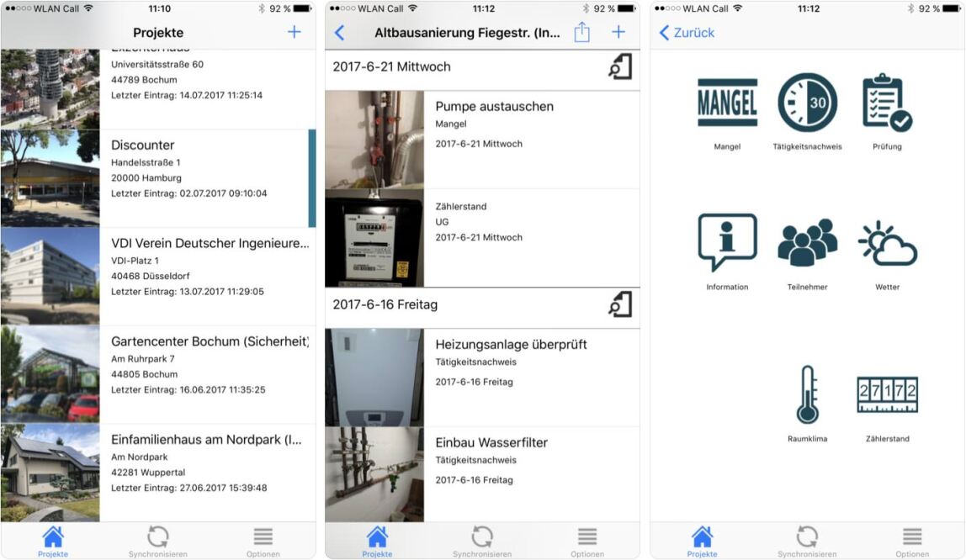This screenshot has width=966, height=560.
Task: Tap the Am Ruhrpark 7 address line
Action: pos(143,359)
